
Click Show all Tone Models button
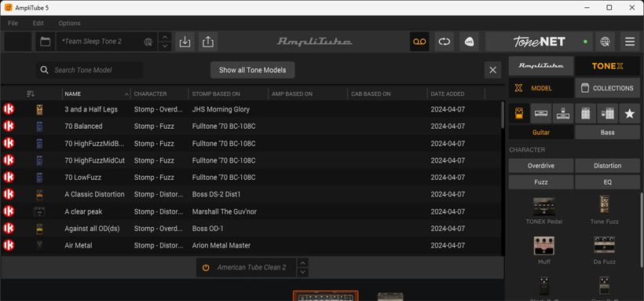tap(252, 70)
